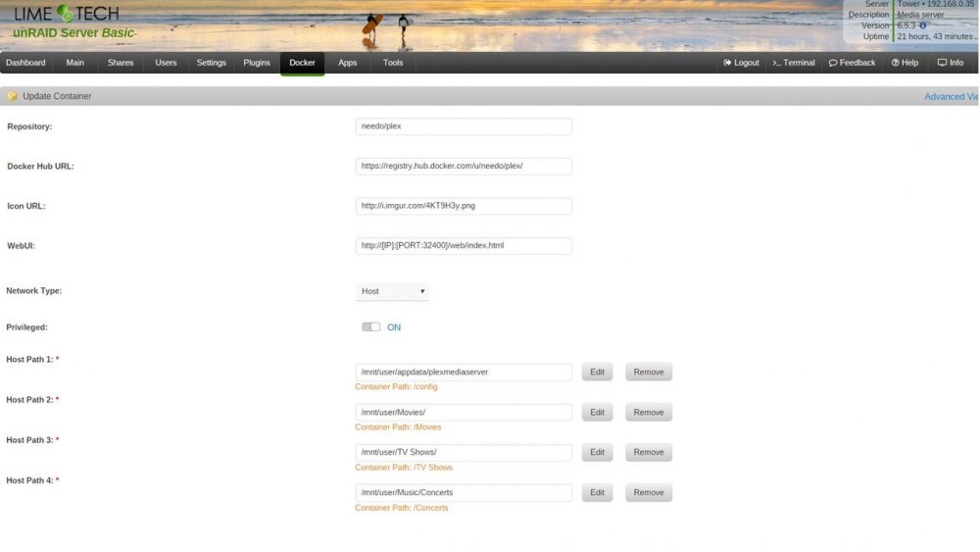Click the 'Media server' description text

coord(920,15)
